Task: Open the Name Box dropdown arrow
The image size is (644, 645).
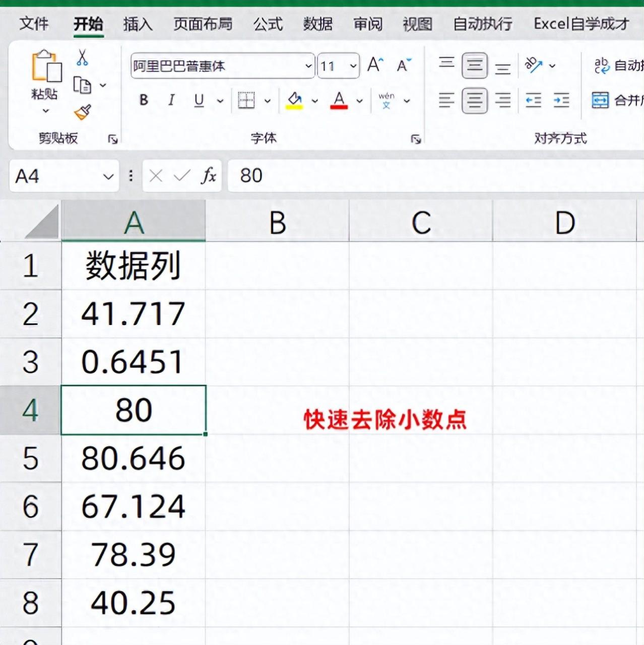Action: (108, 176)
